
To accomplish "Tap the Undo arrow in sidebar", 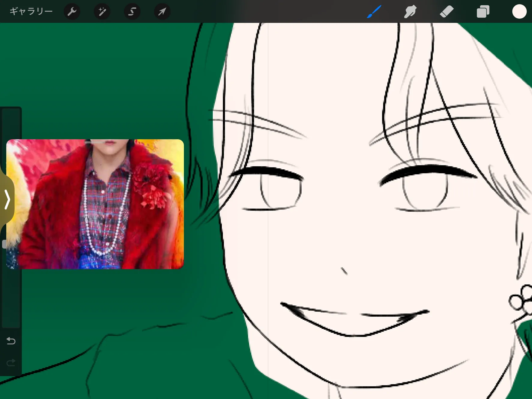I will pyautogui.click(x=11, y=341).
